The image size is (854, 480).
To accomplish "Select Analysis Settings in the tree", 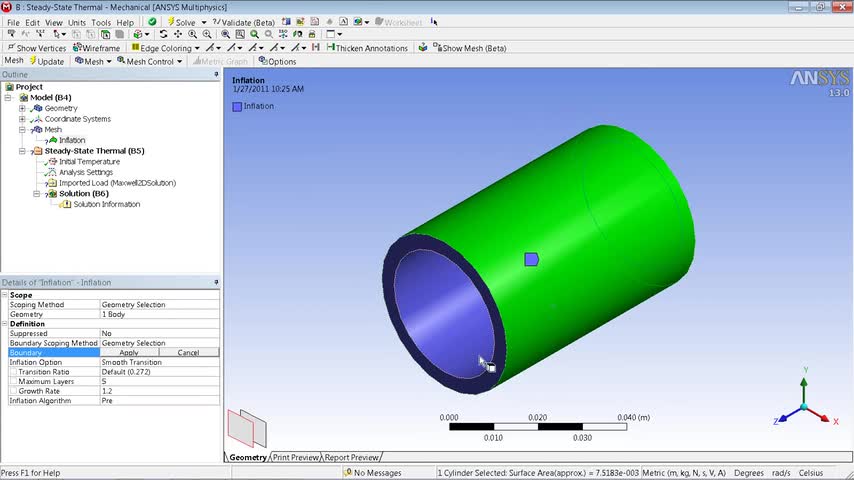I will 86,172.
